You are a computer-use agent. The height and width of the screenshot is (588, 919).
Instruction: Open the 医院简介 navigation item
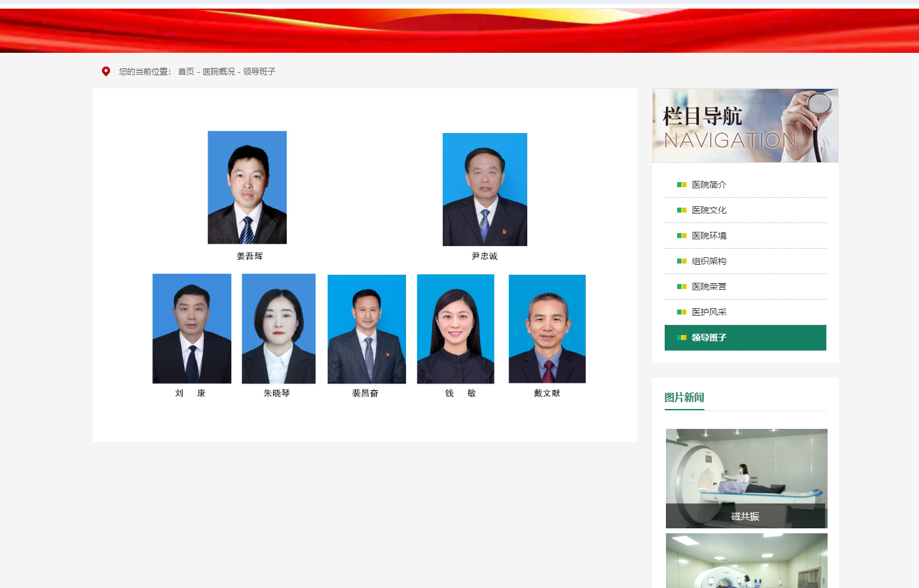[x=746, y=185]
